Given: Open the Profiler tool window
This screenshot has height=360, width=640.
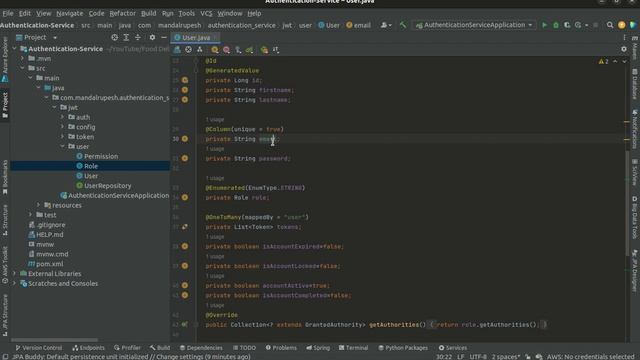Looking at the screenshot, I should click(x=127, y=348).
